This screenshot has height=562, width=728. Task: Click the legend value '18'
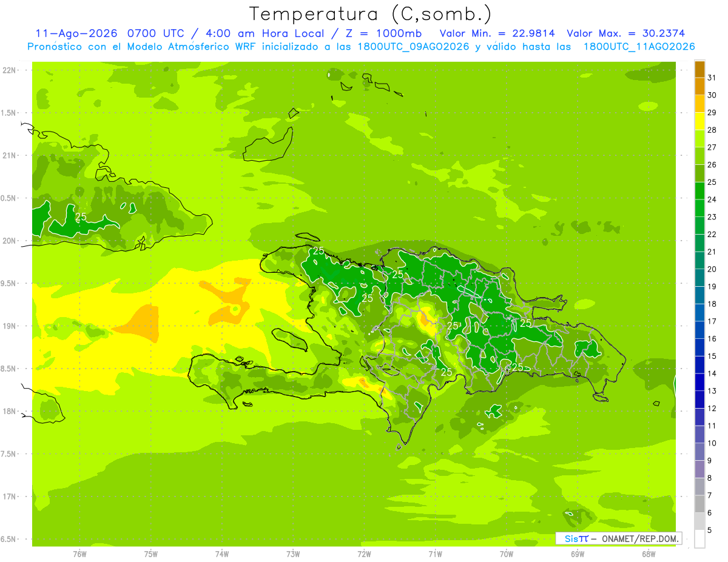712,304
